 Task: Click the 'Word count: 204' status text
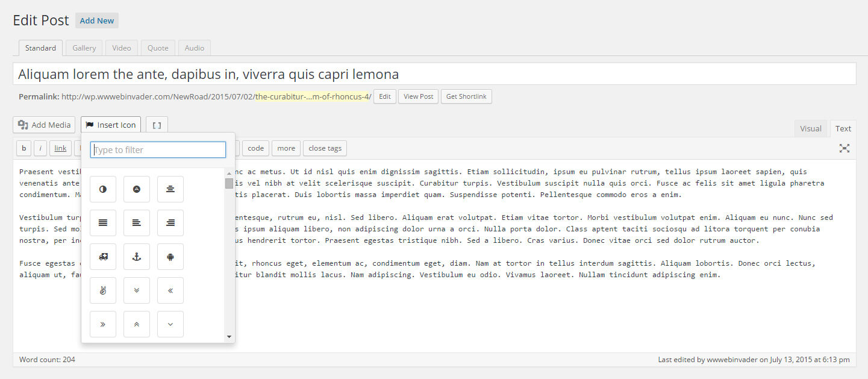coord(47,360)
